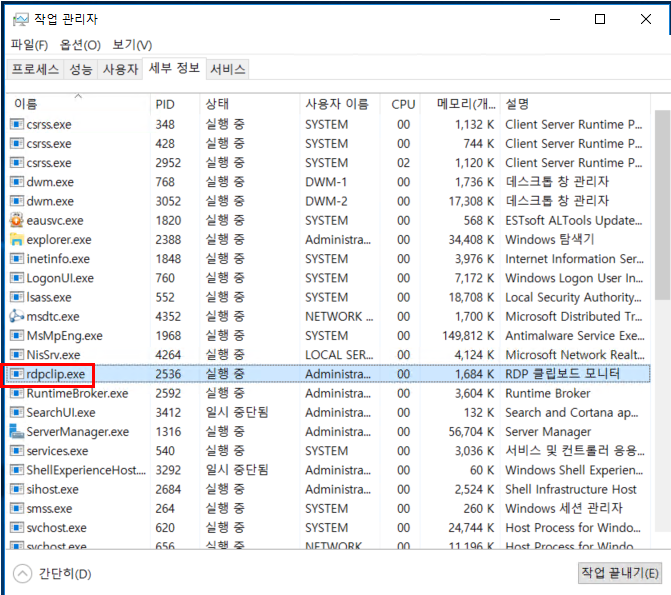Click the 일시 중단됨 status of SearchUI.exe
The image size is (671, 595).
(237, 412)
